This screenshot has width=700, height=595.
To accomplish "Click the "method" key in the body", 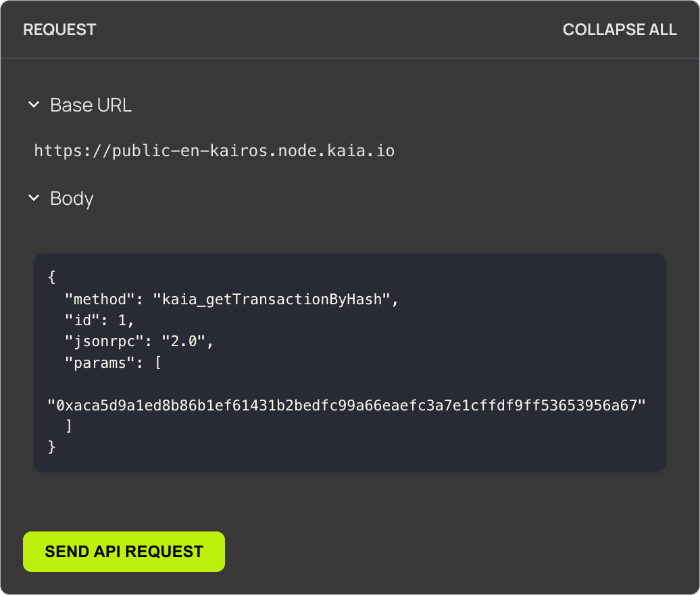I will click(x=99, y=298).
